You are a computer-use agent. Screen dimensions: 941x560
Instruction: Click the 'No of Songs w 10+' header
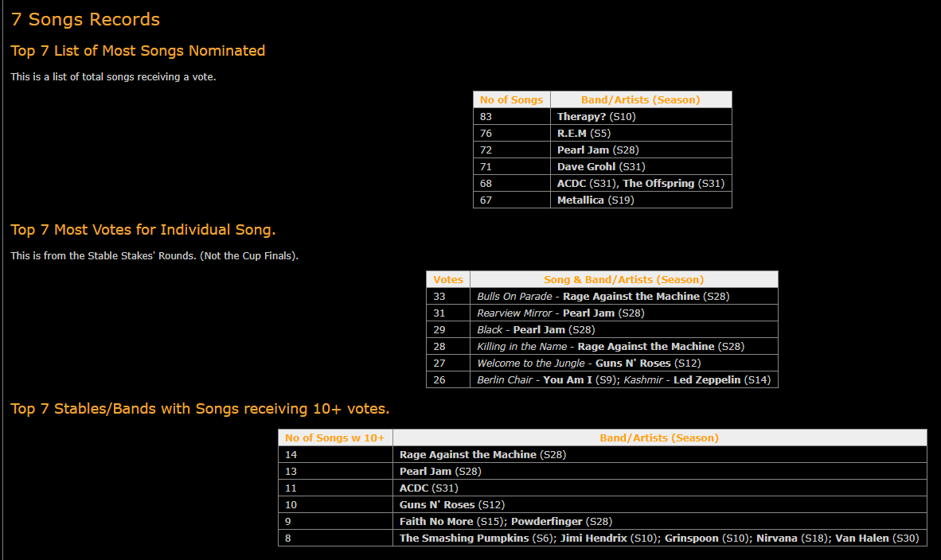(x=335, y=437)
